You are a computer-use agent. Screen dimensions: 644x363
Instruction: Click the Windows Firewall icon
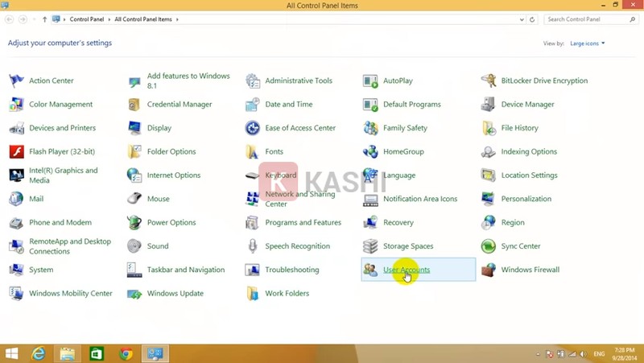coord(488,270)
